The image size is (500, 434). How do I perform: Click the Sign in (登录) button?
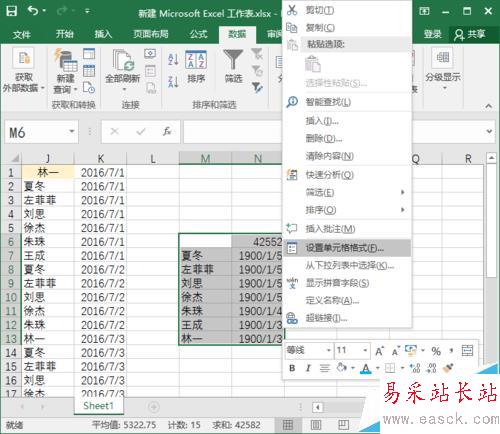pos(433,34)
